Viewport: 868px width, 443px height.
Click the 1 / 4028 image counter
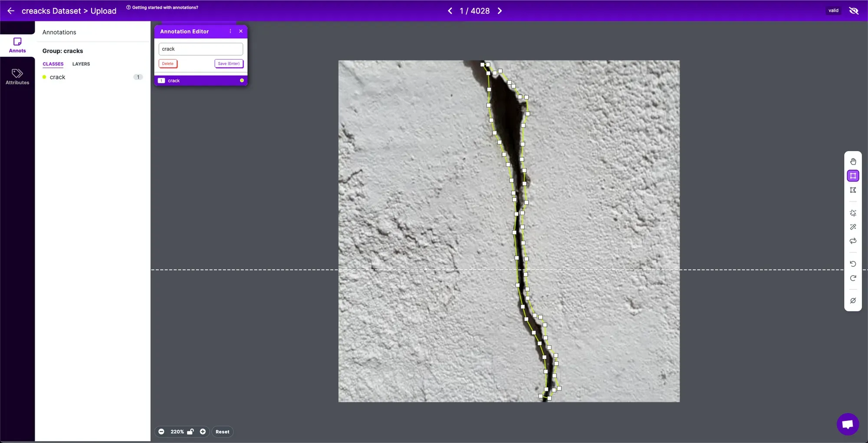pos(475,11)
